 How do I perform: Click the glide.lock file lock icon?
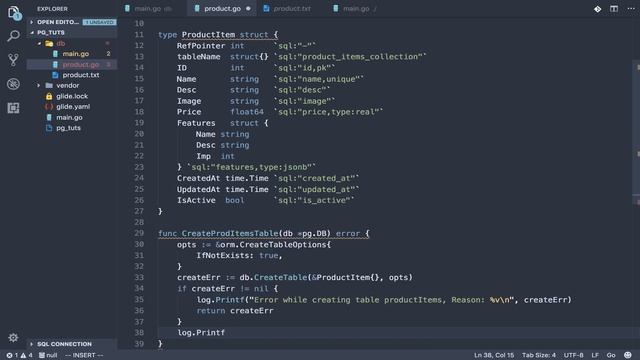tap(49, 96)
